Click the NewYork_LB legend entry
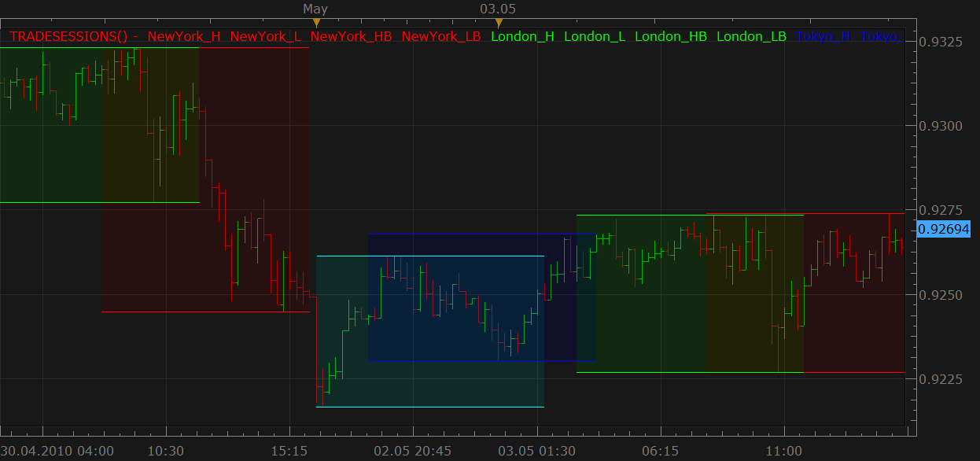 (441, 36)
